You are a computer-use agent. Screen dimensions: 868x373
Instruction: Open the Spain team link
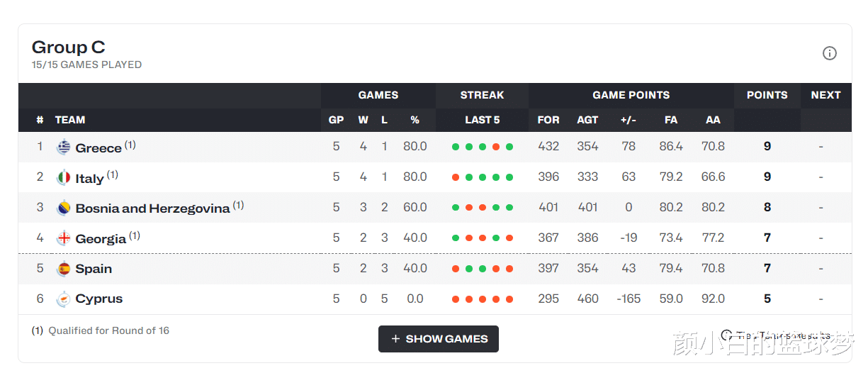[x=94, y=269]
